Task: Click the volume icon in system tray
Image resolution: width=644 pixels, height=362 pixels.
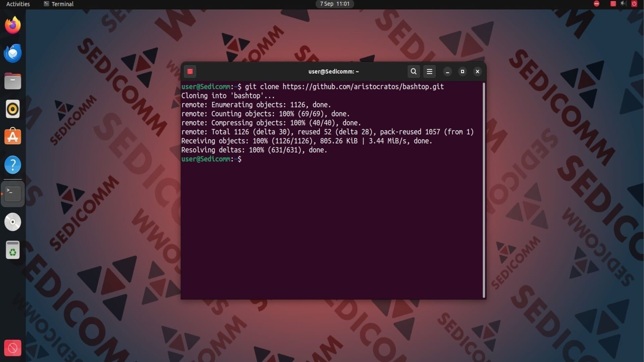Action: click(623, 4)
